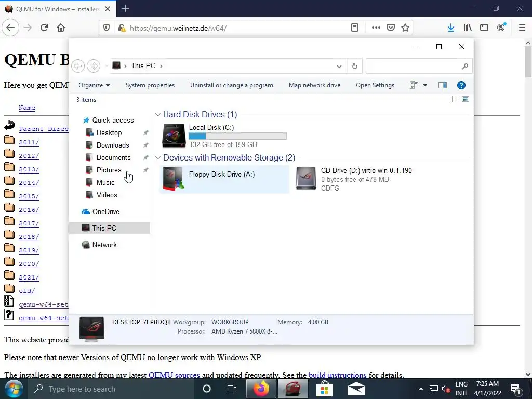Image resolution: width=532 pixels, height=399 pixels.
Task: Toggle Explorer preview pane icon
Action: (443, 85)
